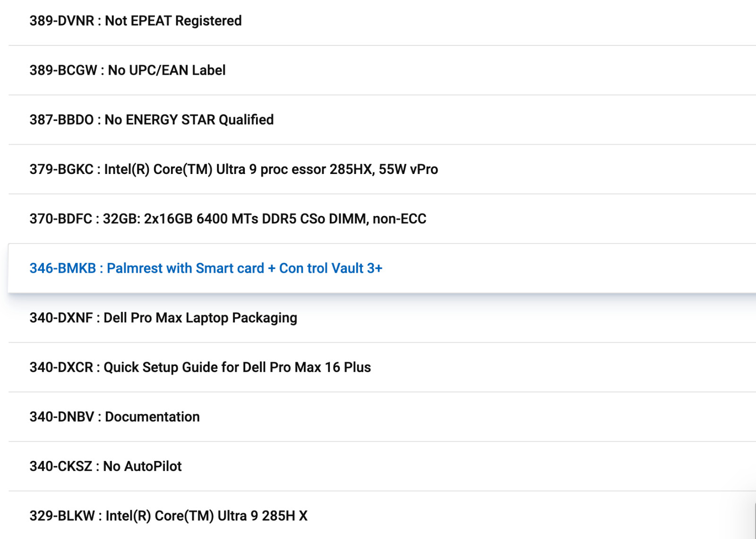
Task: Select the 340-DXCR Quick Setup Guide row
Action: coord(382,367)
